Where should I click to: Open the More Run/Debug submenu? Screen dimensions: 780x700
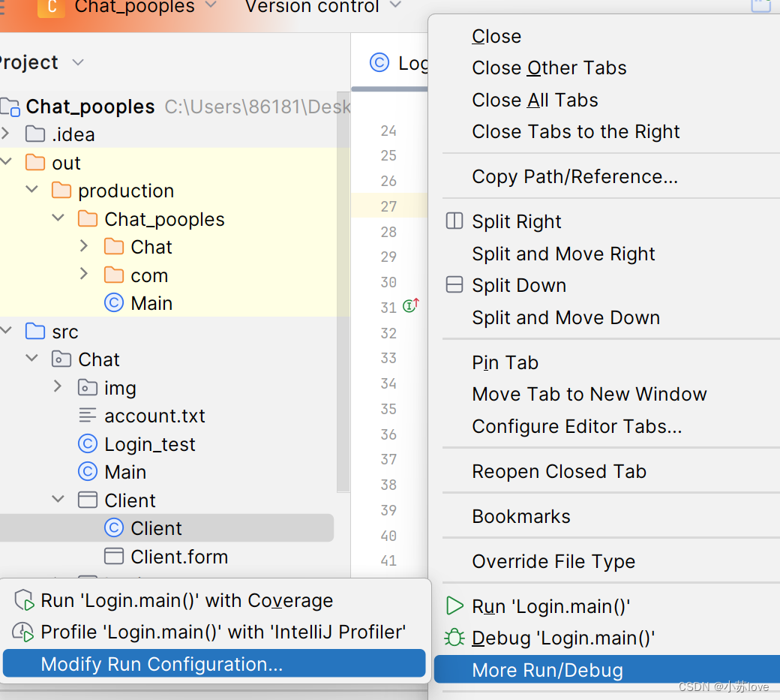(607, 669)
